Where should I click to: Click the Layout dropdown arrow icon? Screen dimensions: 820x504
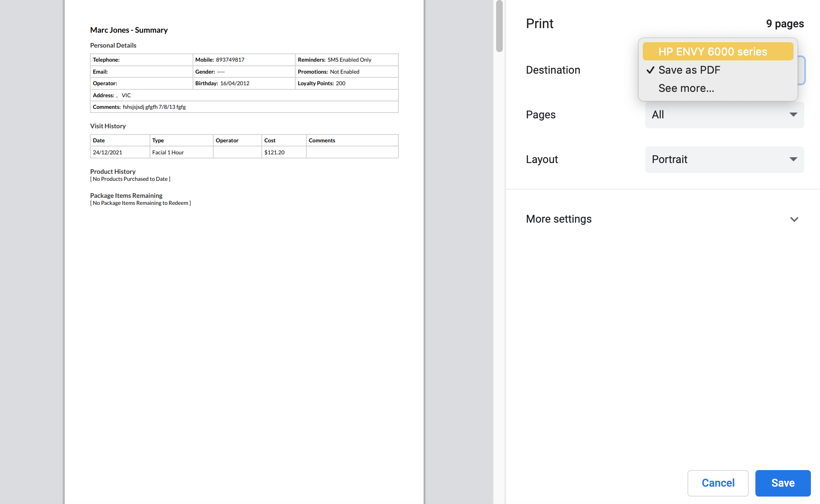793,159
